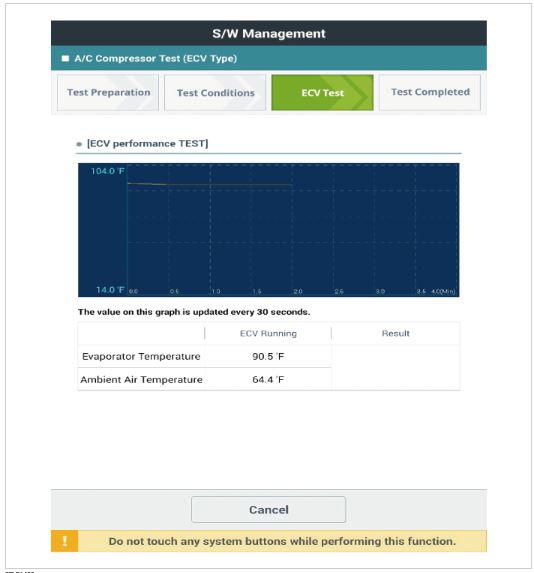Click the 104.0 °F axis label

[x=107, y=171]
